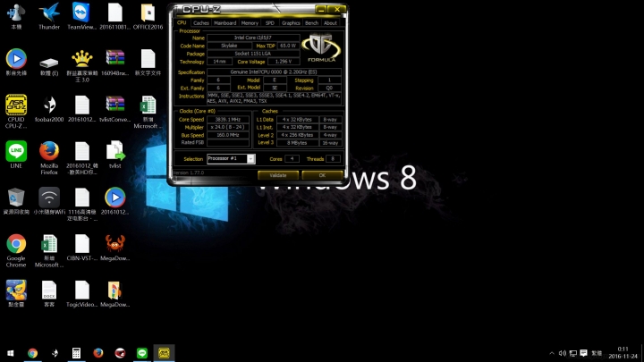
Task: Open the OFFICE2016 folder icon
Action: click(148, 15)
